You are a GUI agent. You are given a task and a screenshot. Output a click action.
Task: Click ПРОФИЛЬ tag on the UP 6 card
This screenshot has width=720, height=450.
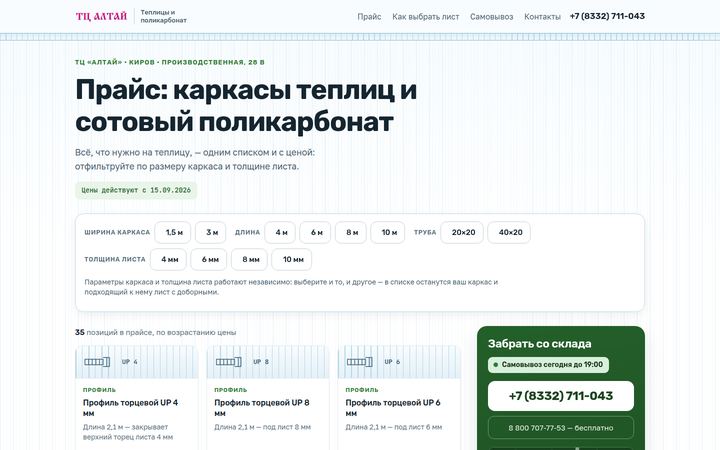click(362, 390)
